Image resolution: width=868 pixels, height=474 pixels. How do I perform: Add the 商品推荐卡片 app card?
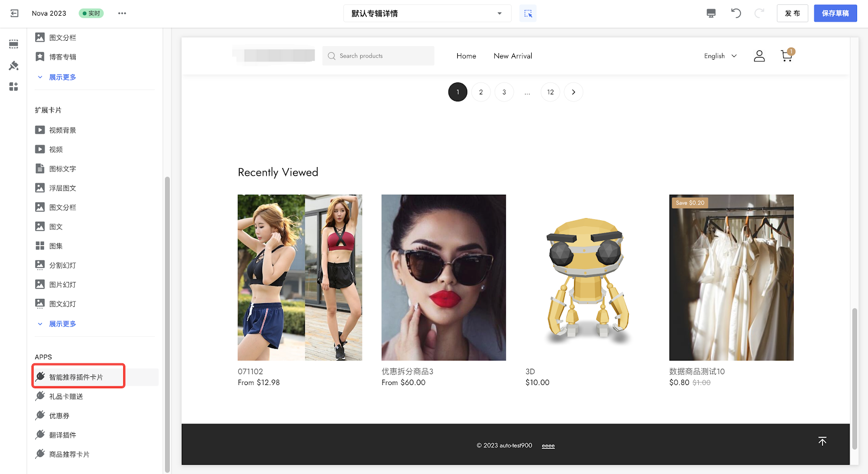62,454
